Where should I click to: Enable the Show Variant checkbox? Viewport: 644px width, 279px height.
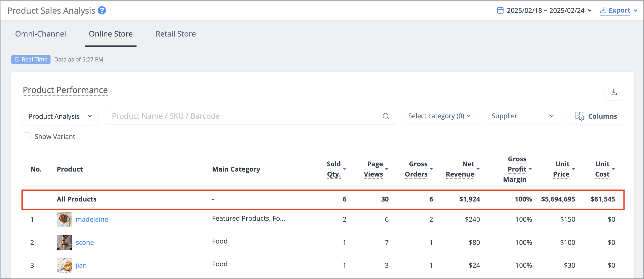tap(27, 136)
